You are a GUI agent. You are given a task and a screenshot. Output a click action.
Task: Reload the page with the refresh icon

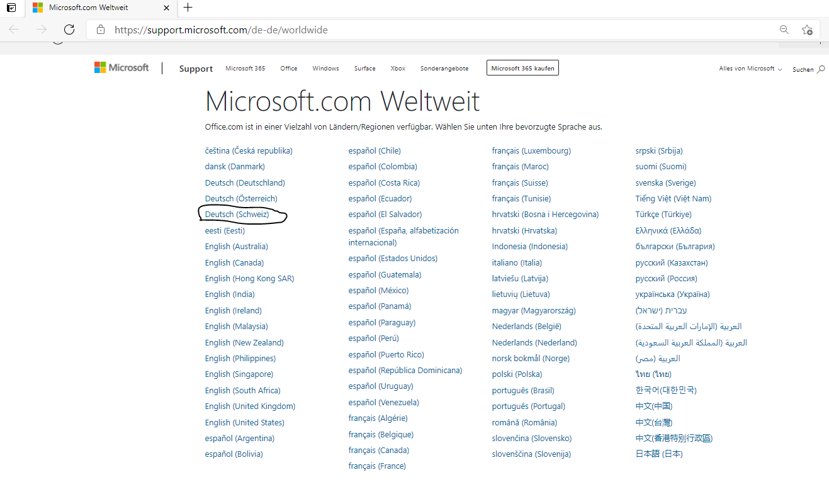(x=69, y=30)
